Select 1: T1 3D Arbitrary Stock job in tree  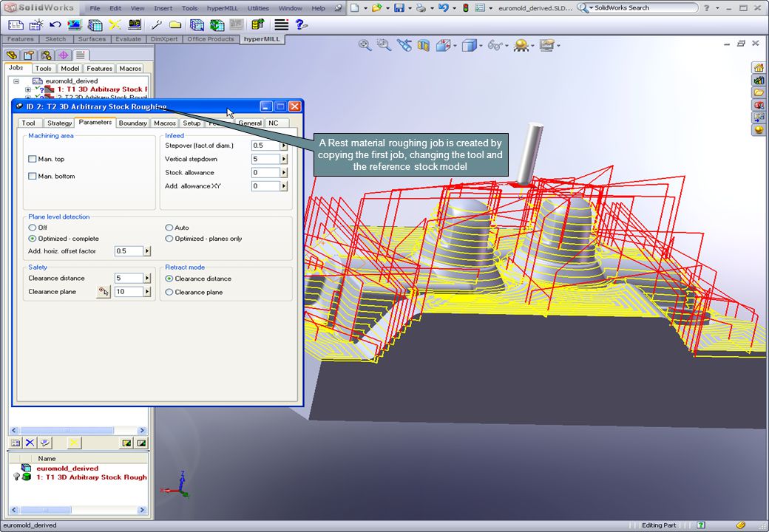point(102,89)
